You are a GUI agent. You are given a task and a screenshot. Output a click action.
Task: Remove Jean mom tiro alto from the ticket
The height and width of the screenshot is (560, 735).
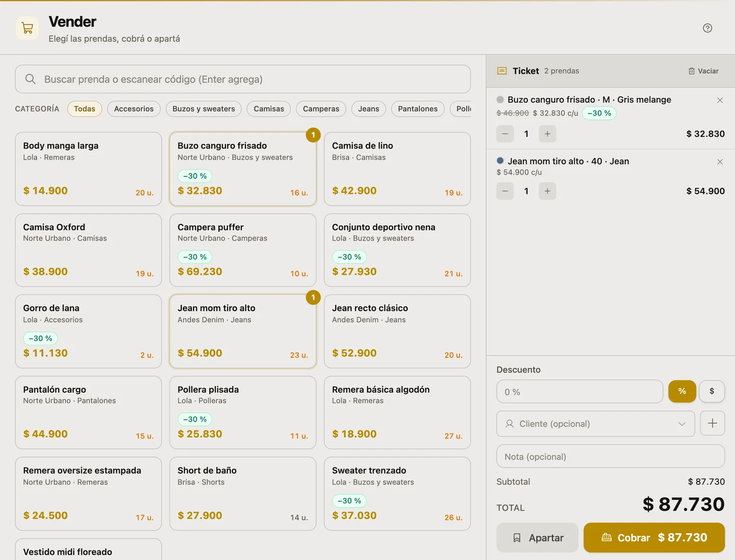(x=720, y=162)
